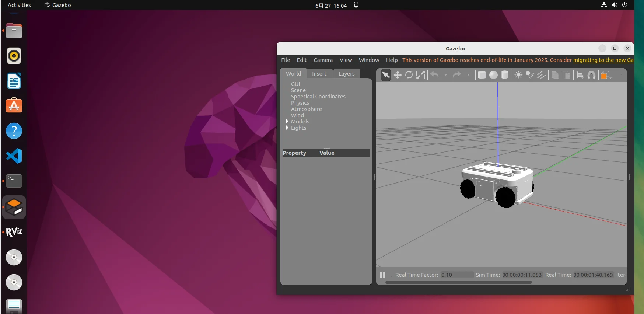Open LibreOffice Writer from the dock
Viewport: 644px width, 314px height.
pyautogui.click(x=14, y=81)
